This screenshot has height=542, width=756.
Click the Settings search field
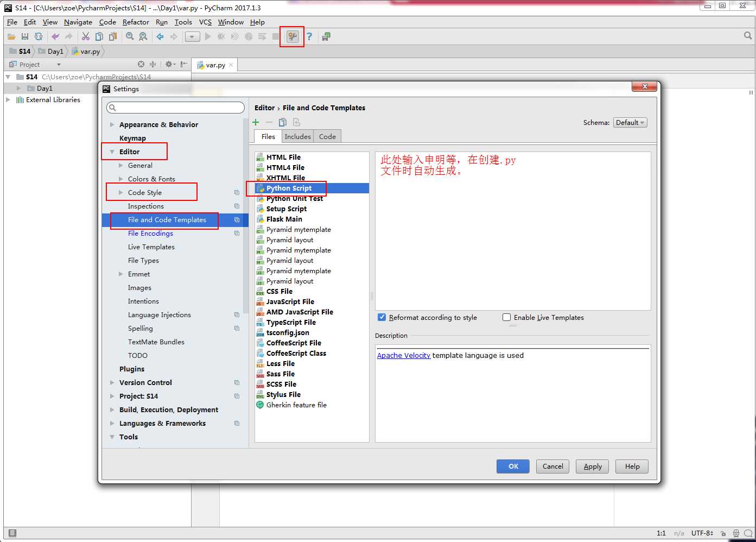(176, 108)
